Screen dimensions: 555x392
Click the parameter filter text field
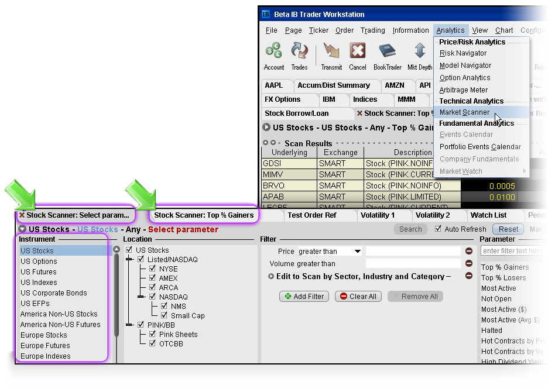tap(512, 251)
